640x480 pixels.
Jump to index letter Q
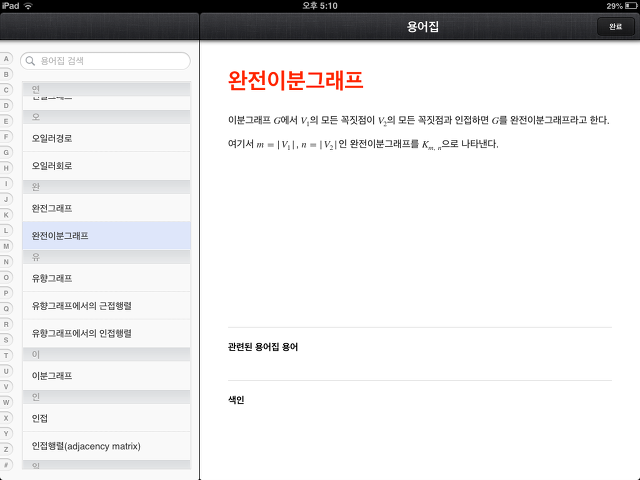[x=6, y=309]
